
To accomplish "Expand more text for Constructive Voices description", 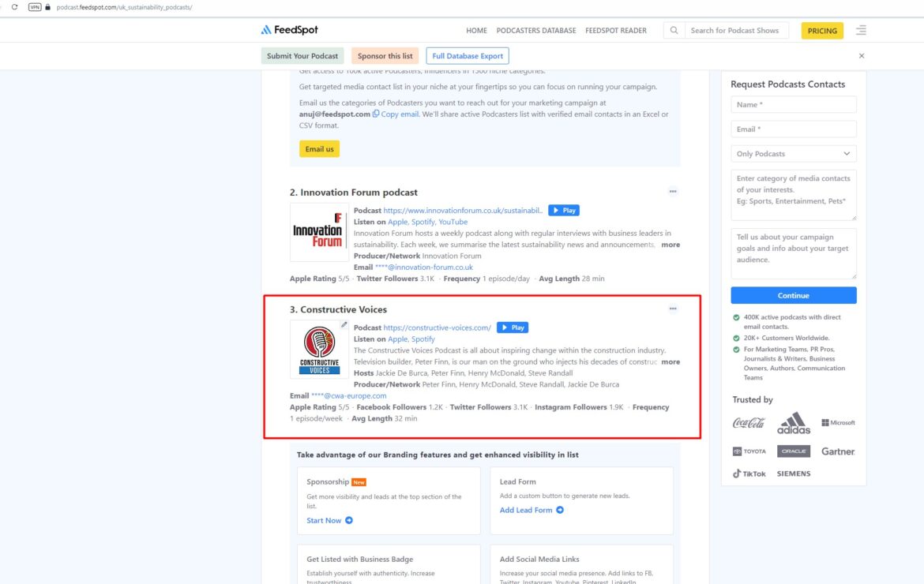I will point(670,361).
